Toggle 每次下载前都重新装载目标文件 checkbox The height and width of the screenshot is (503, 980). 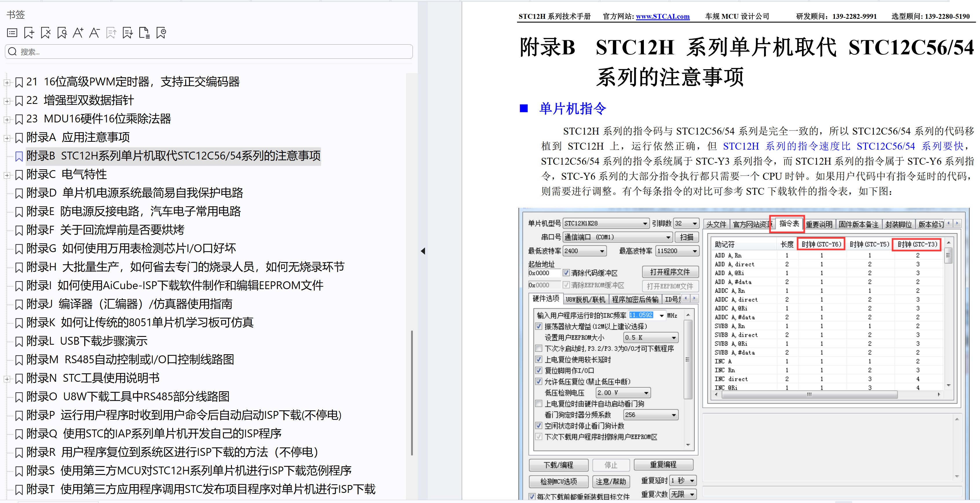pyautogui.click(x=532, y=497)
